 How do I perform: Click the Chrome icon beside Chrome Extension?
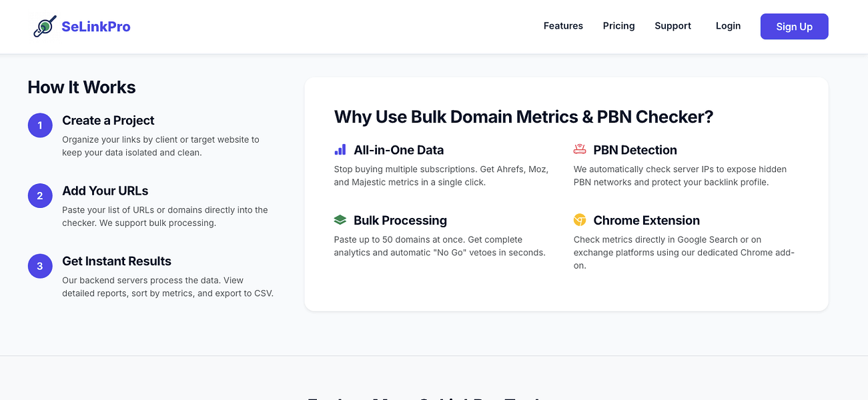click(580, 220)
